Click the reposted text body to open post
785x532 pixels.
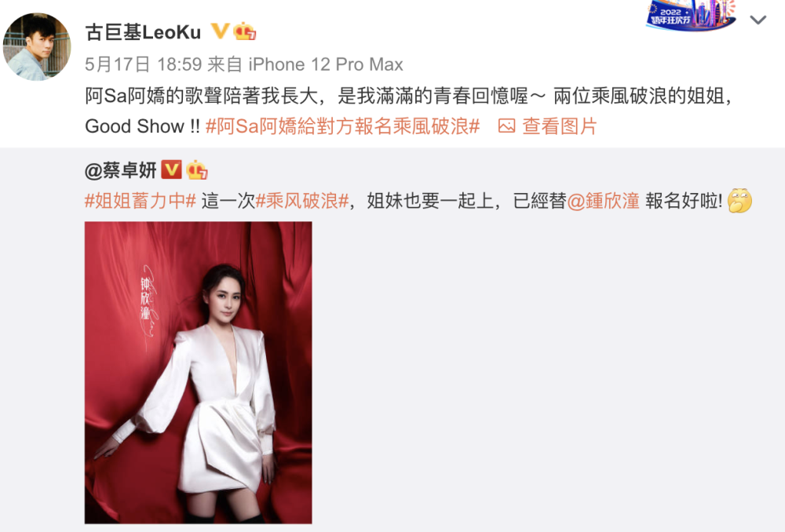(418, 201)
